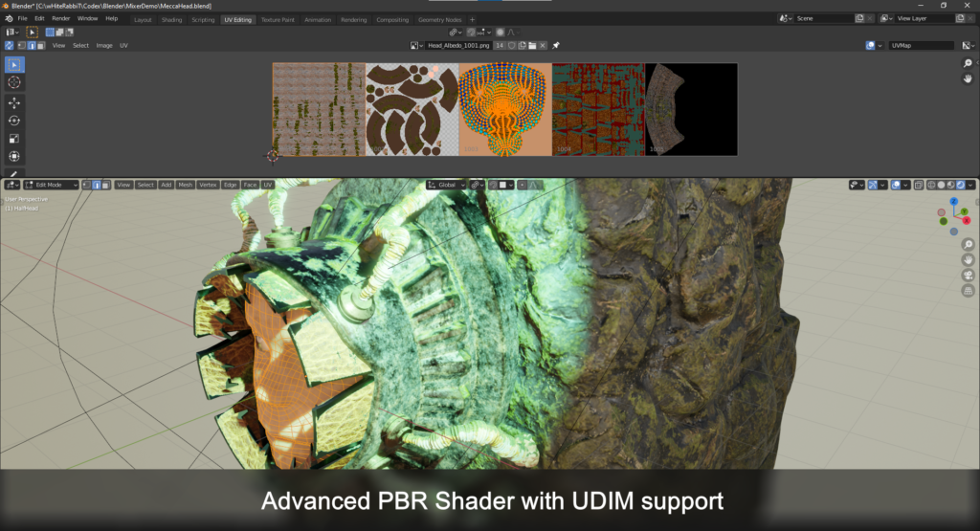980x531 pixels.
Task: Open the UV menu in image editor header
Action: pos(123,46)
